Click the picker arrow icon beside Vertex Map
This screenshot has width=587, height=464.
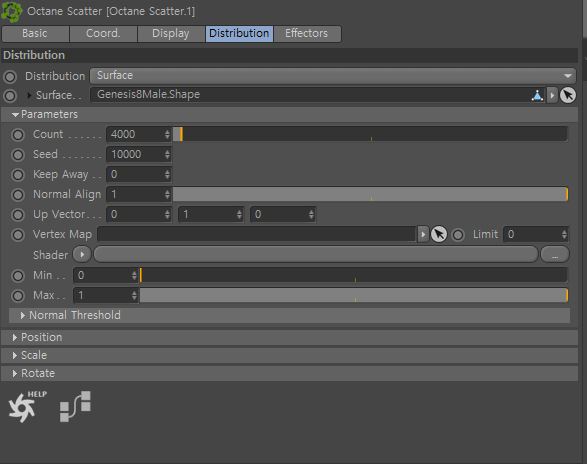(x=439, y=234)
